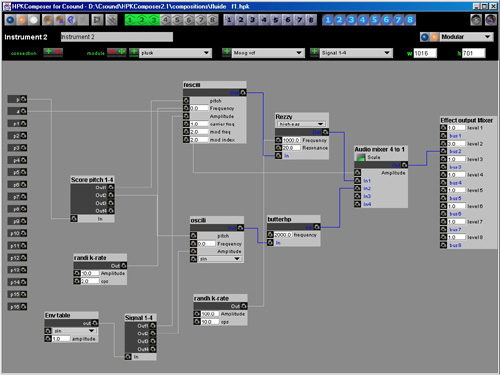Click the plus icon beside Moog vcf dropdown
This screenshot has height=375, width=500.
click(227, 52)
